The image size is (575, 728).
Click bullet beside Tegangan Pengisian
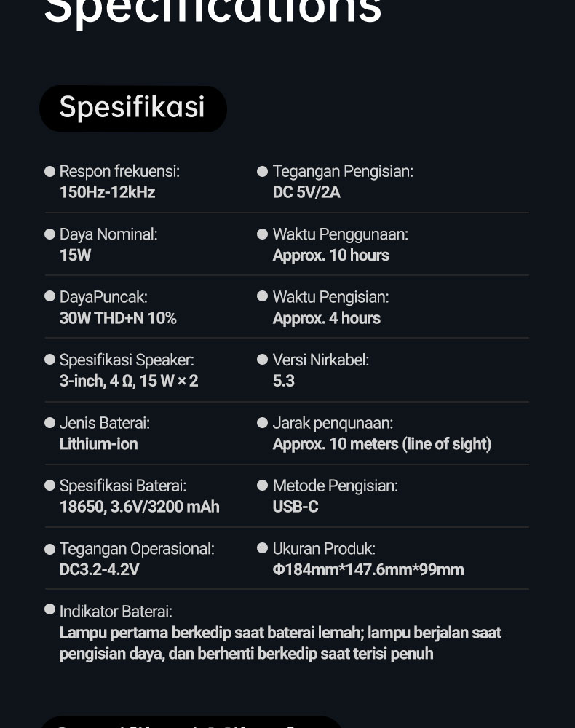(262, 171)
